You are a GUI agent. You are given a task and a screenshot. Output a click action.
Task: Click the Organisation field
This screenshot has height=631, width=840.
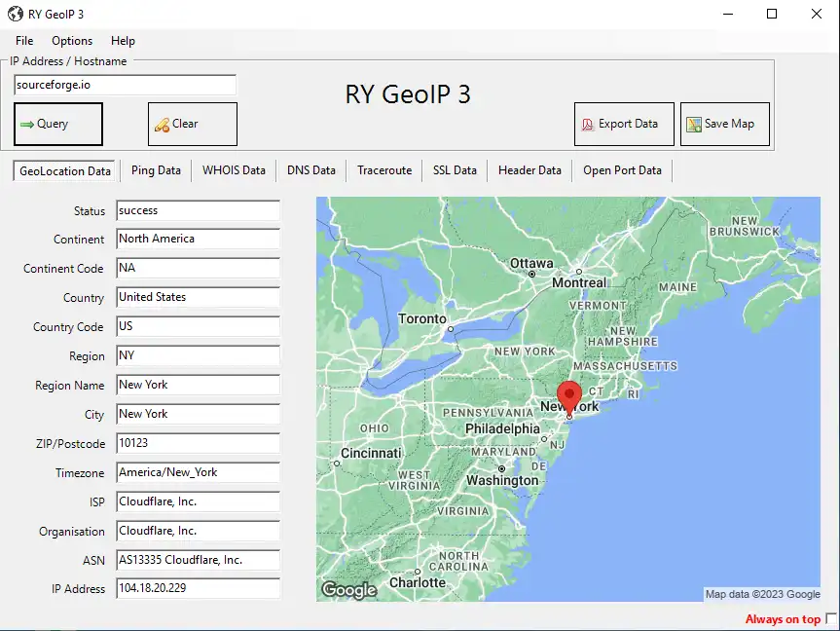tap(198, 531)
